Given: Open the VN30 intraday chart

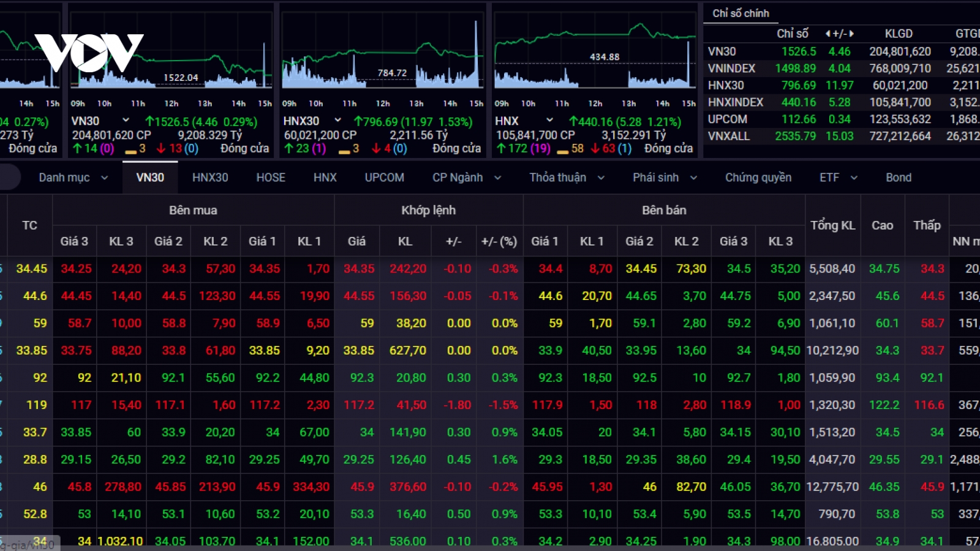Looking at the screenshot, I should pyautogui.click(x=171, y=53).
